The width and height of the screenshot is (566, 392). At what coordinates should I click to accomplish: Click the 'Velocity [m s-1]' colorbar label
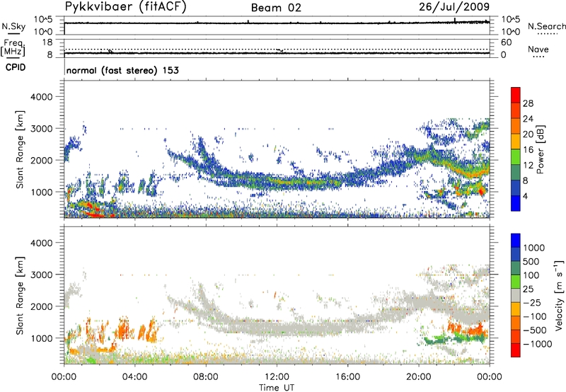(559, 295)
